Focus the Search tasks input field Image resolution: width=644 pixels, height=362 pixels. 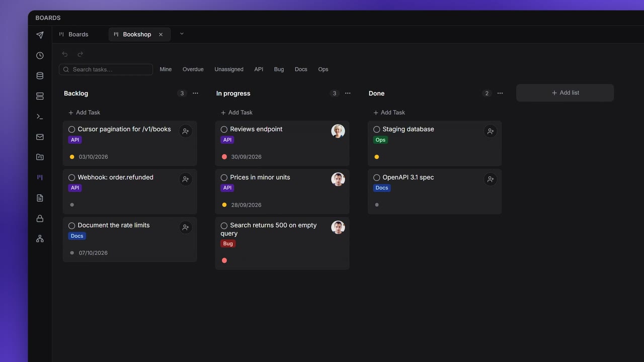click(x=106, y=69)
